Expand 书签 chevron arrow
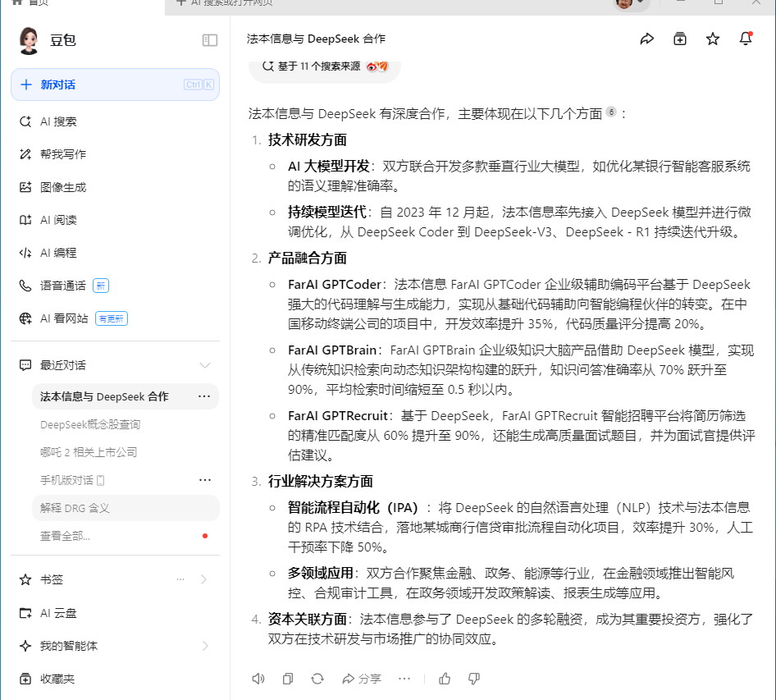This screenshot has height=700, width=776. tap(204, 579)
